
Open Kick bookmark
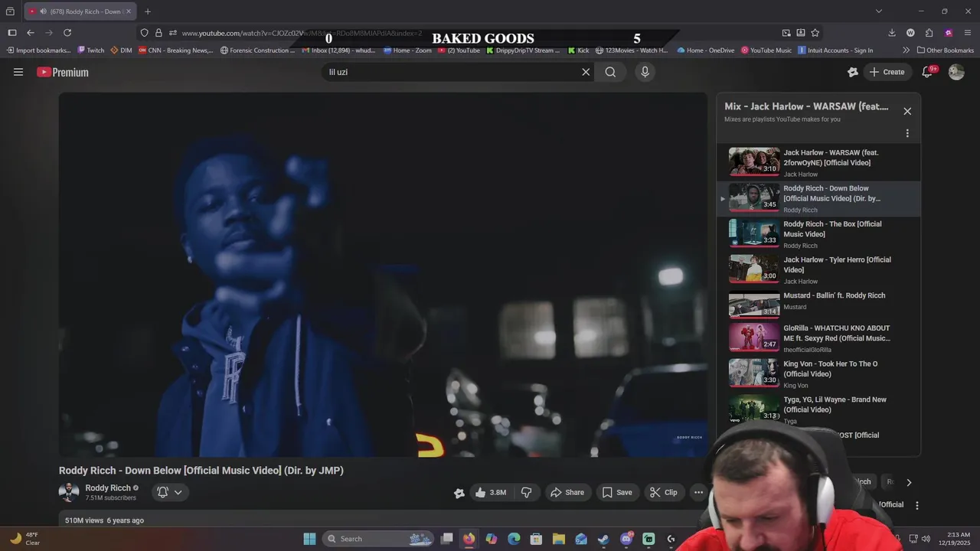pyautogui.click(x=579, y=51)
